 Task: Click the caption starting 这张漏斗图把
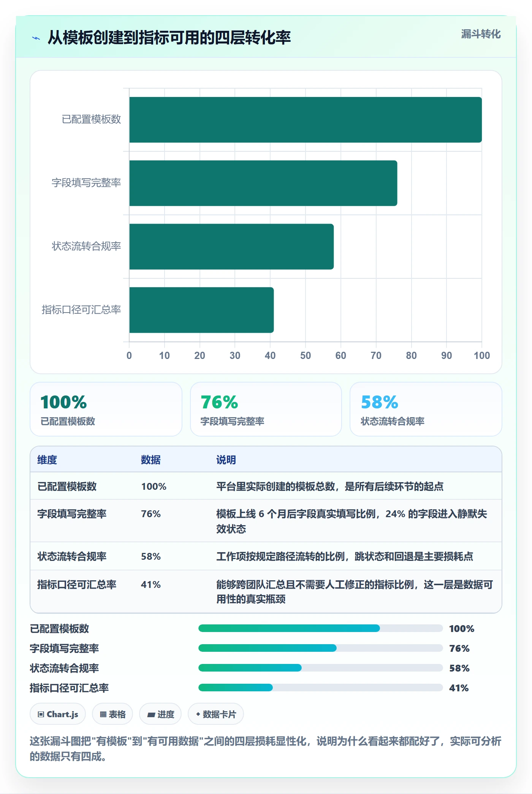pyautogui.click(x=266, y=749)
